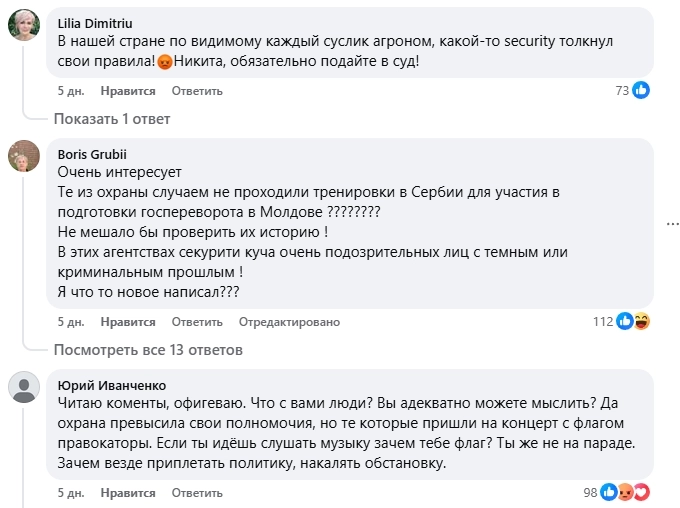Reply to Lilia Dimitriu's comment via 'Ответить'

(196, 91)
